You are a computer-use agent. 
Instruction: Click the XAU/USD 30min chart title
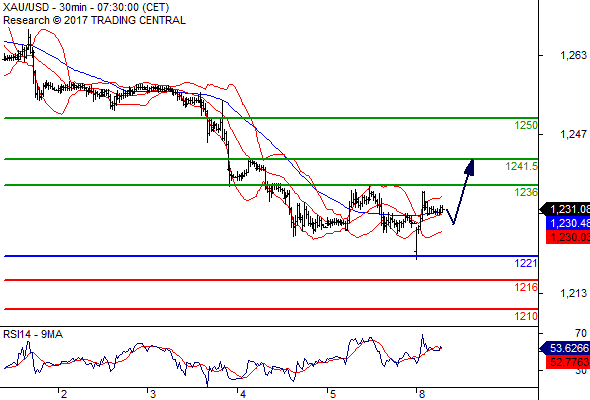click(x=86, y=7)
